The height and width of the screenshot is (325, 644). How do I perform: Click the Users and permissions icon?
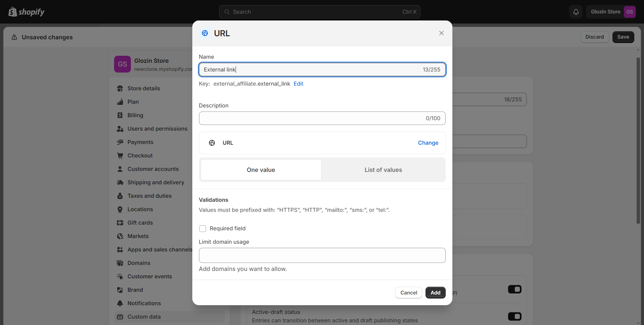click(x=120, y=129)
